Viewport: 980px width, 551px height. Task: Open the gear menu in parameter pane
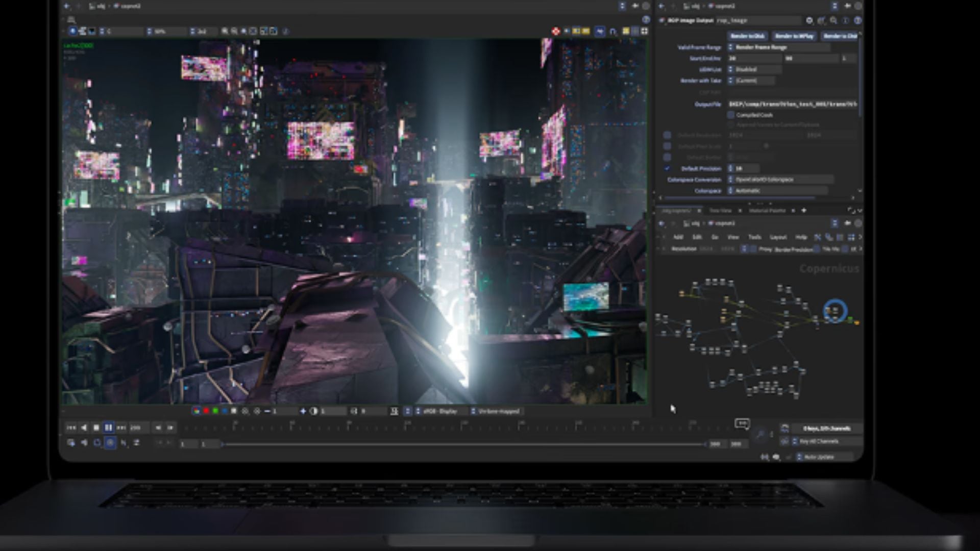[810, 20]
